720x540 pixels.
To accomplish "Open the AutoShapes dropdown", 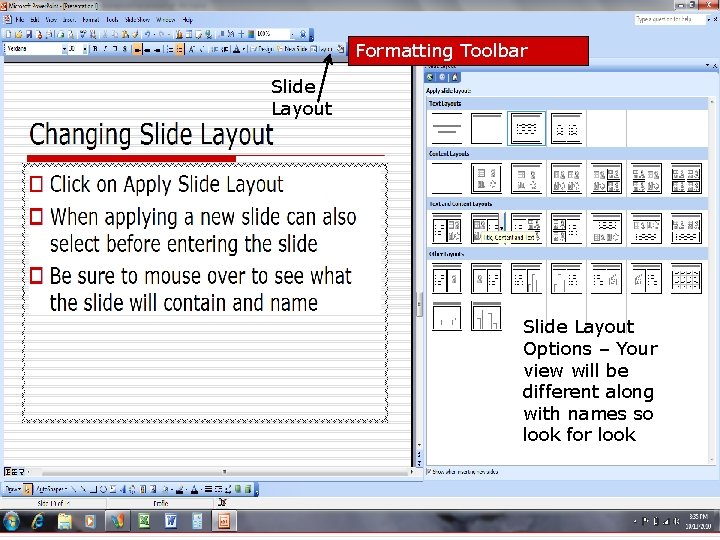I will 51,489.
